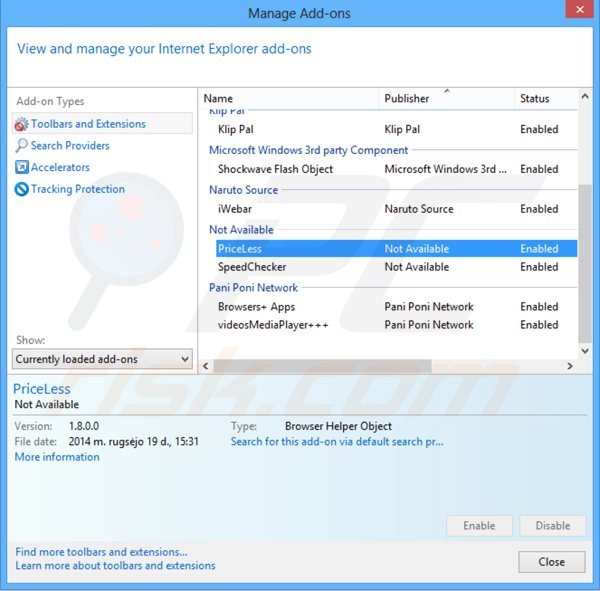Select the iWebar add-on
600x591 pixels.
point(237,209)
